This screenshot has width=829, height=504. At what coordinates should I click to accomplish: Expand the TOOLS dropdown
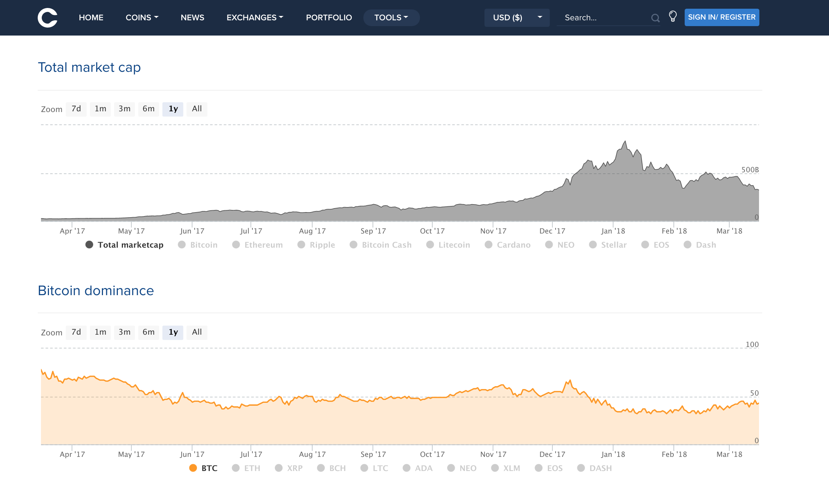391,17
